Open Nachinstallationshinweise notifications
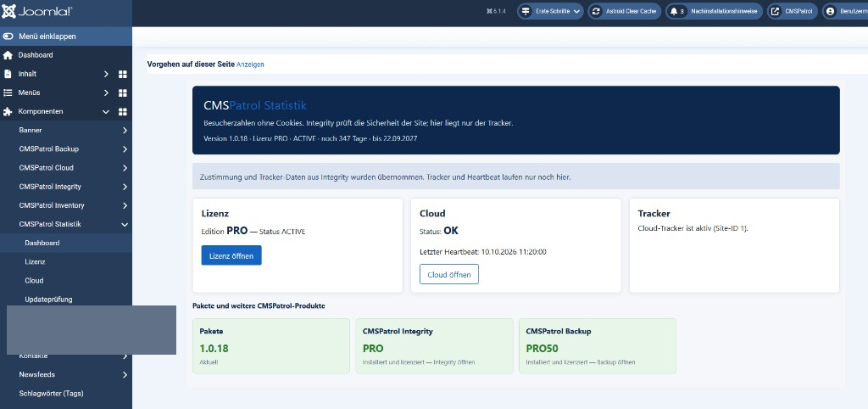 coord(714,11)
